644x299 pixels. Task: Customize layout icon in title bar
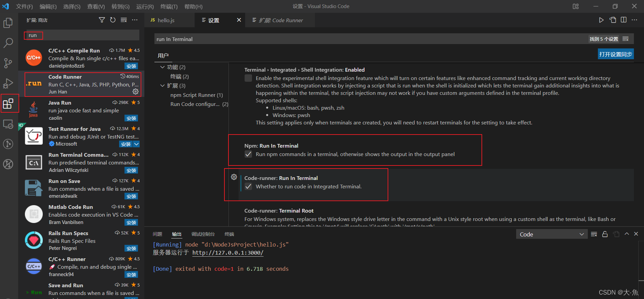(576, 6)
